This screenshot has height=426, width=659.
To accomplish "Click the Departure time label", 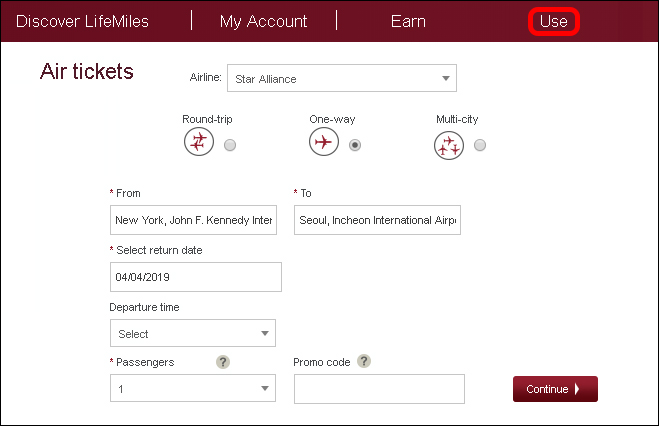I will (144, 307).
